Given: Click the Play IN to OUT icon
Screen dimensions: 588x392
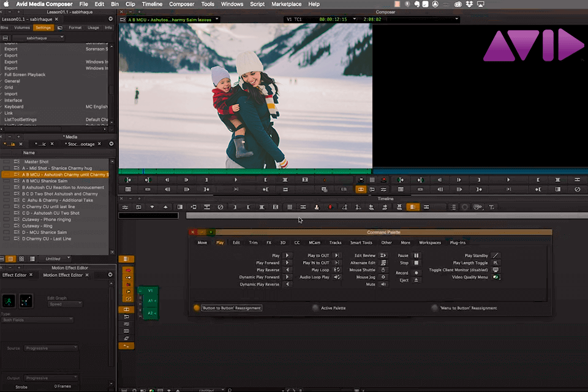Looking at the screenshot, I should click(x=337, y=263).
